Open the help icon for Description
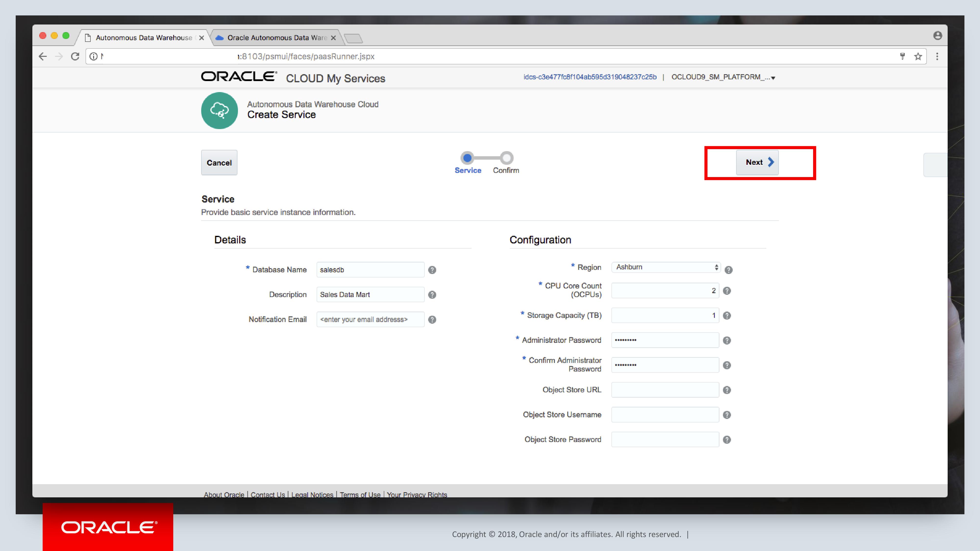This screenshot has width=980, height=551. point(432,295)
